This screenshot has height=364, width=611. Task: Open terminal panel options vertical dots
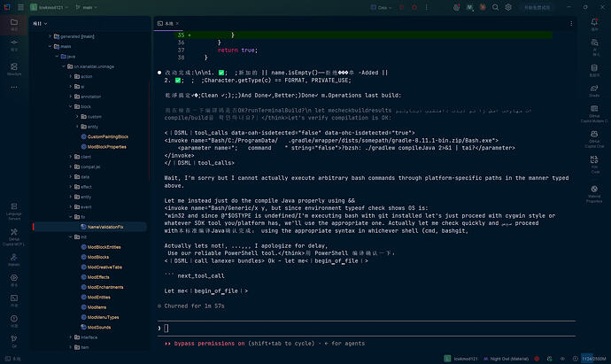coord(571,23)
